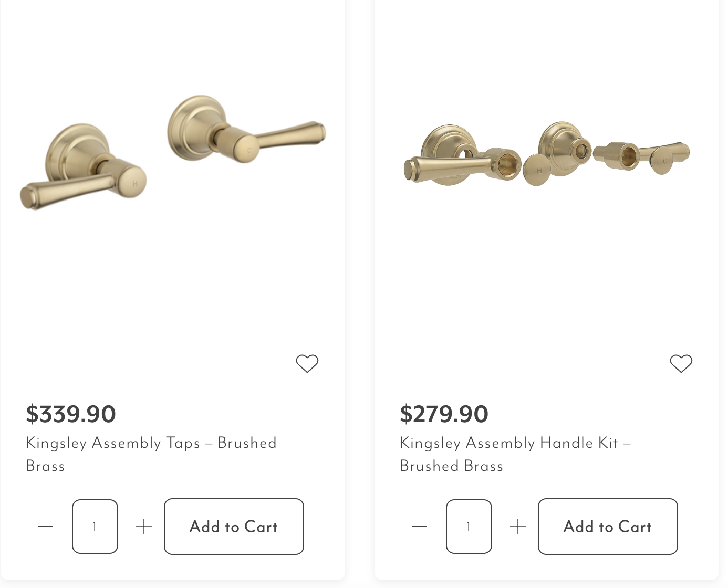The image size is (728, 588).
Task: Increase quantity for Kingsley Assembly Taps
Action: [x=144, y=526]
